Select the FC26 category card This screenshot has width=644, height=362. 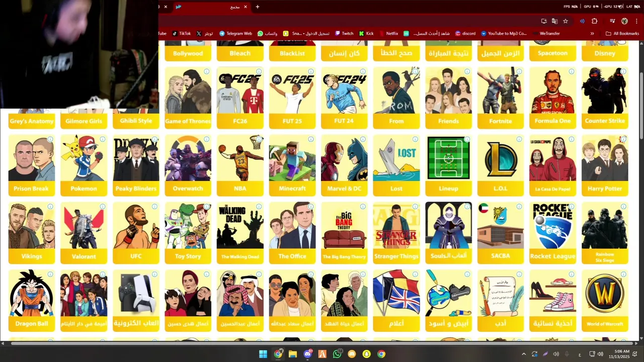(x=240, y=98)
